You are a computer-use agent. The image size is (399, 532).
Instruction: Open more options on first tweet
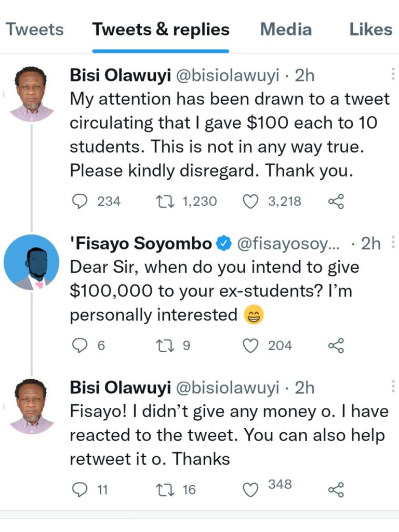click(392, 75)
